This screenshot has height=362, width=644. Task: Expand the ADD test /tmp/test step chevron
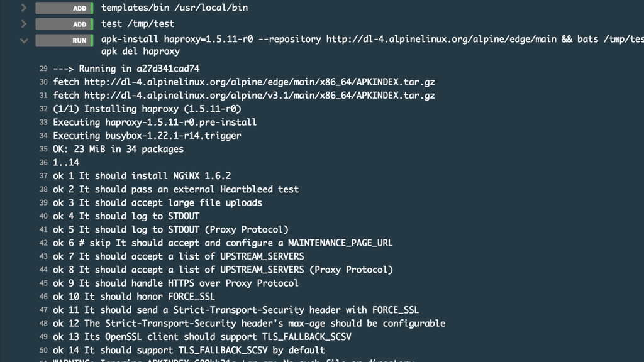[24, 24]
